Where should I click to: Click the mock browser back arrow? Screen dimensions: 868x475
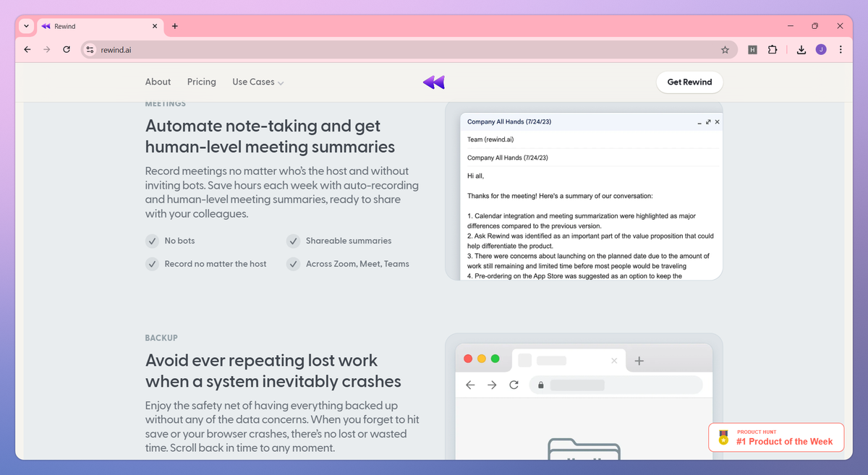(x=470, y=385)
